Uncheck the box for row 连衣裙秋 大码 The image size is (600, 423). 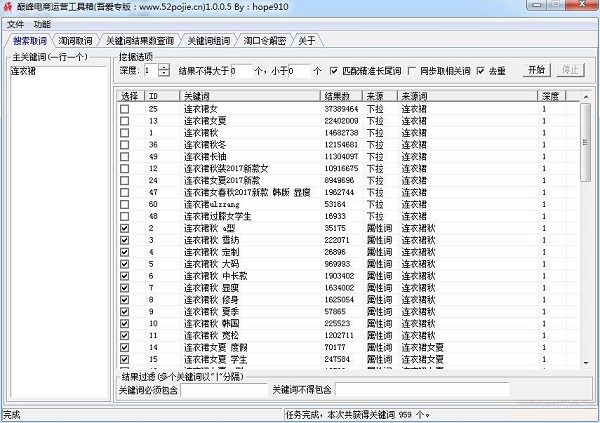(x=124, y=264)
